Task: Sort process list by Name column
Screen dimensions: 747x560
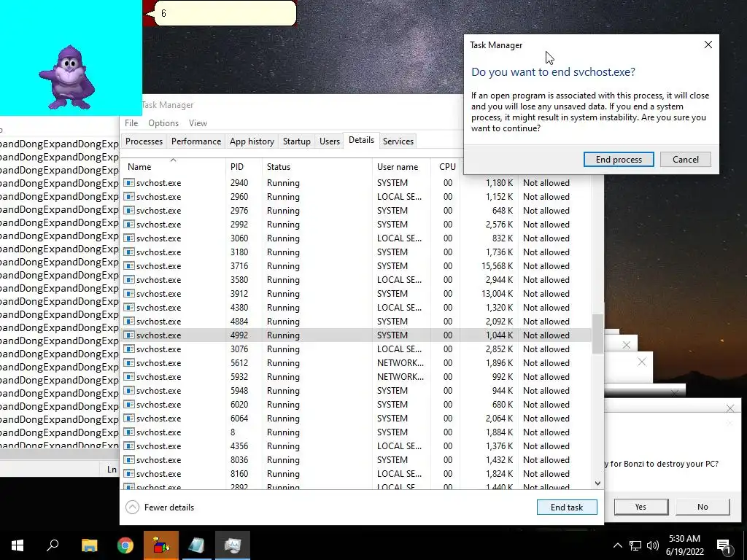Action: pos(173,167)
